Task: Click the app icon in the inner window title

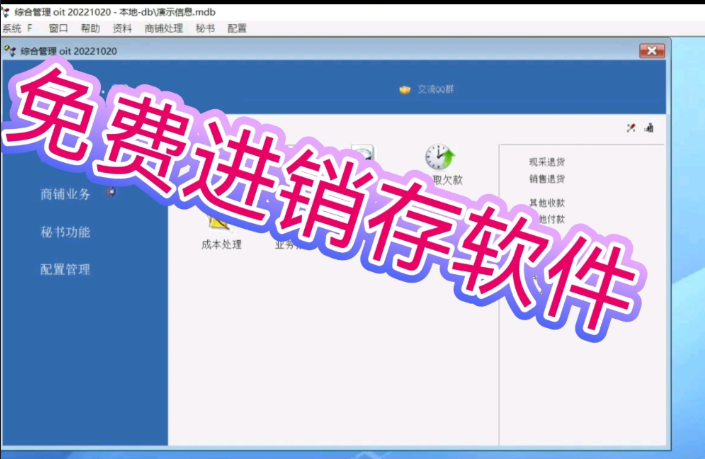Action: pyautogui.click(x=11, y=51)
